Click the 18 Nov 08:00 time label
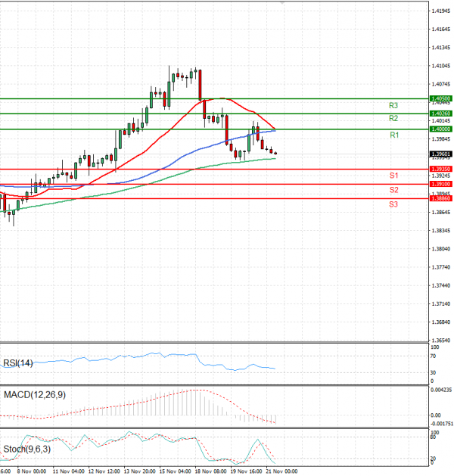 tap(210, 471)
